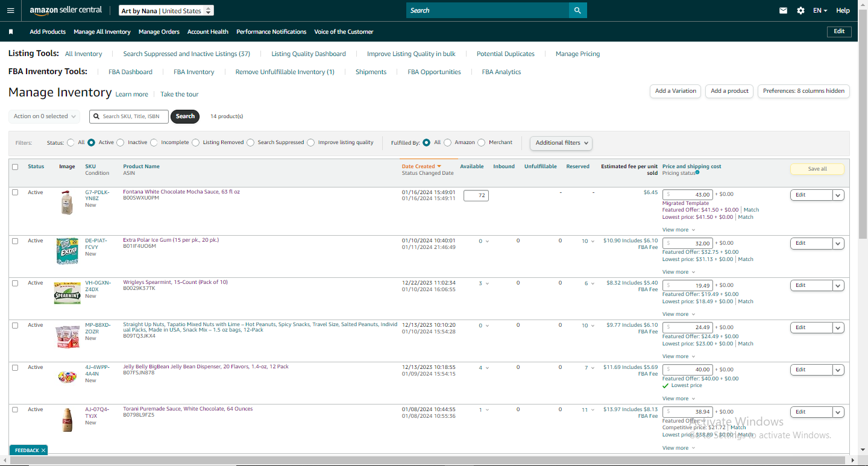868x466 pixels.
Task: Select the Incomplete status radio button
Action: point(154,143)
